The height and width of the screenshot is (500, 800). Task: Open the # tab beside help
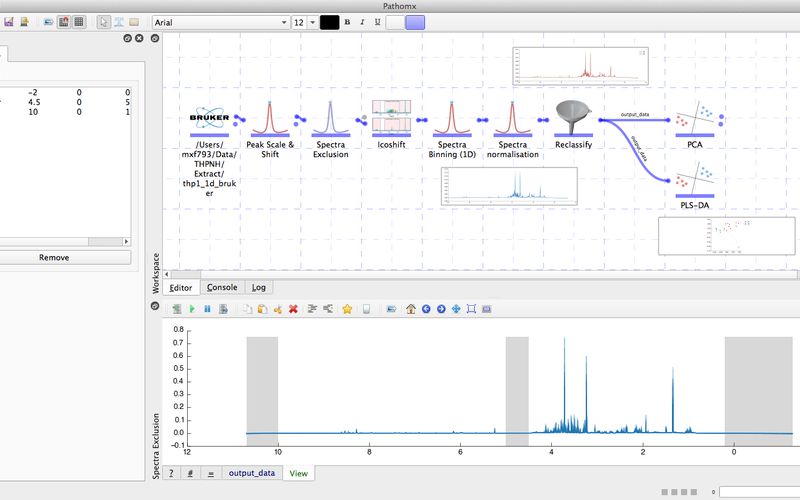point(190,473)
